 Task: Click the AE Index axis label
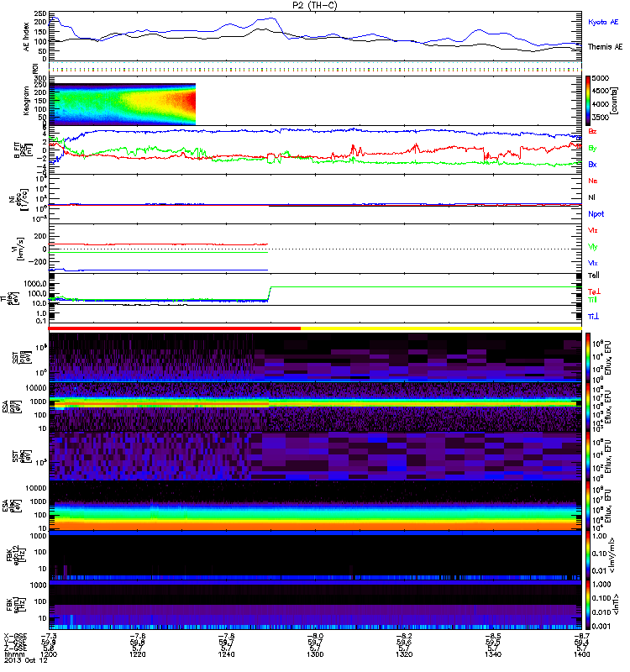pos(27,37)
